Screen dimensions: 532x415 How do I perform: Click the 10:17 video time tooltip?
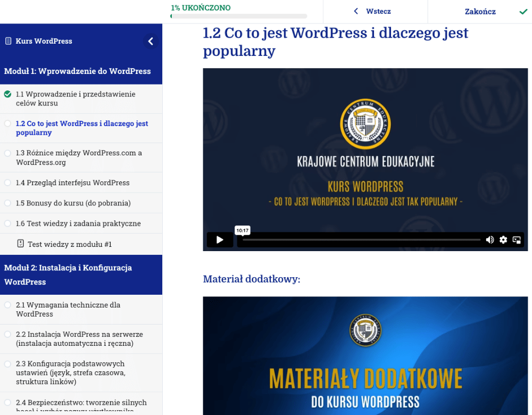(242, 230)
